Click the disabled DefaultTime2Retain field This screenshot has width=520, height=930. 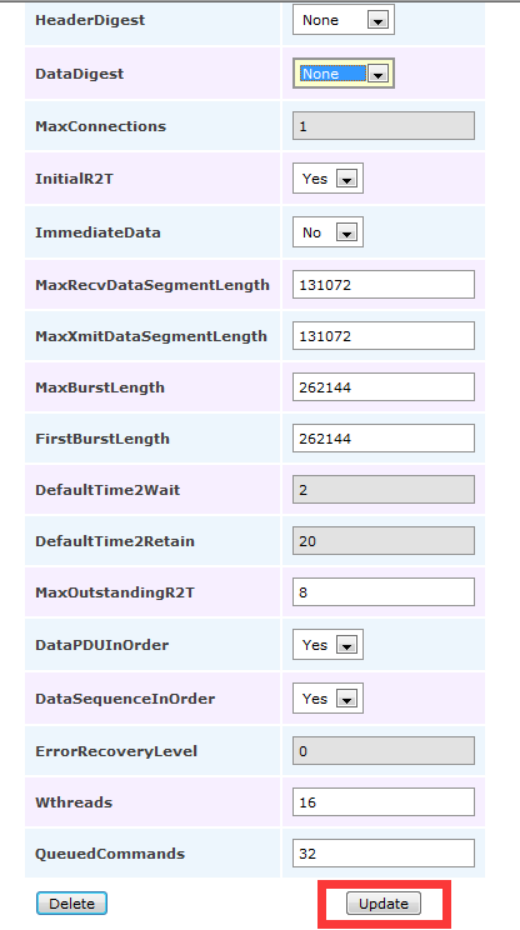pos(384,541)
